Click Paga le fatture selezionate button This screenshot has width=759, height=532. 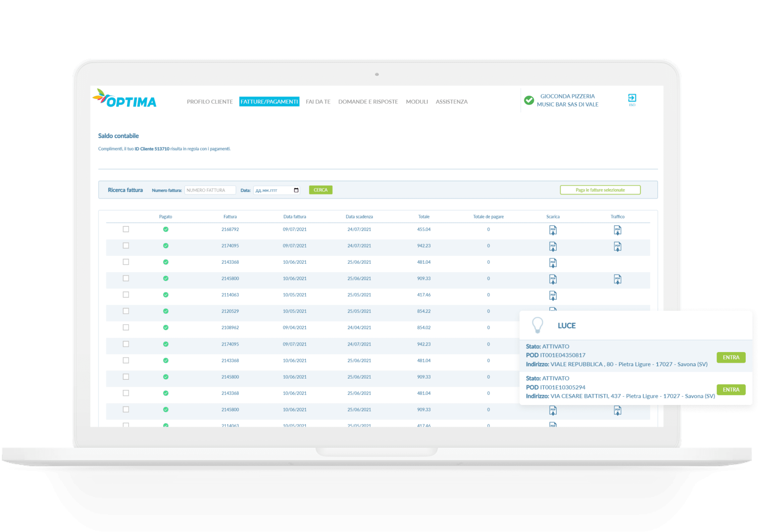click(x=600, y=190)
